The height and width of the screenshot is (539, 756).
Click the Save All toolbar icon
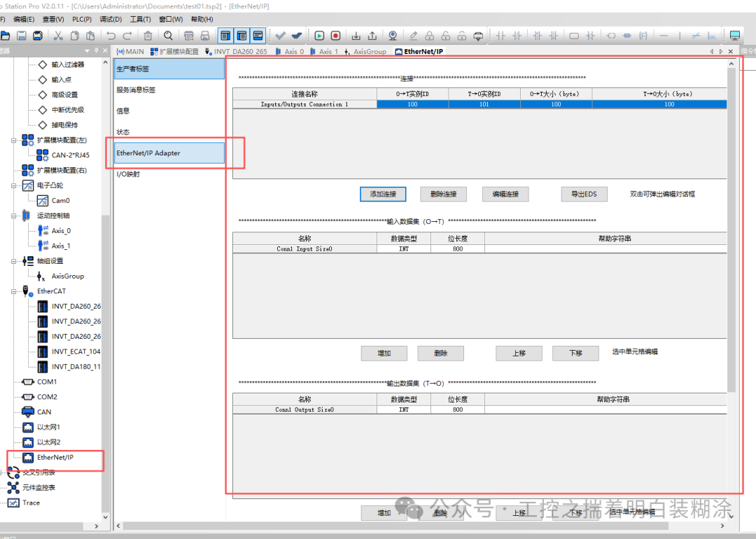(38, 36)
